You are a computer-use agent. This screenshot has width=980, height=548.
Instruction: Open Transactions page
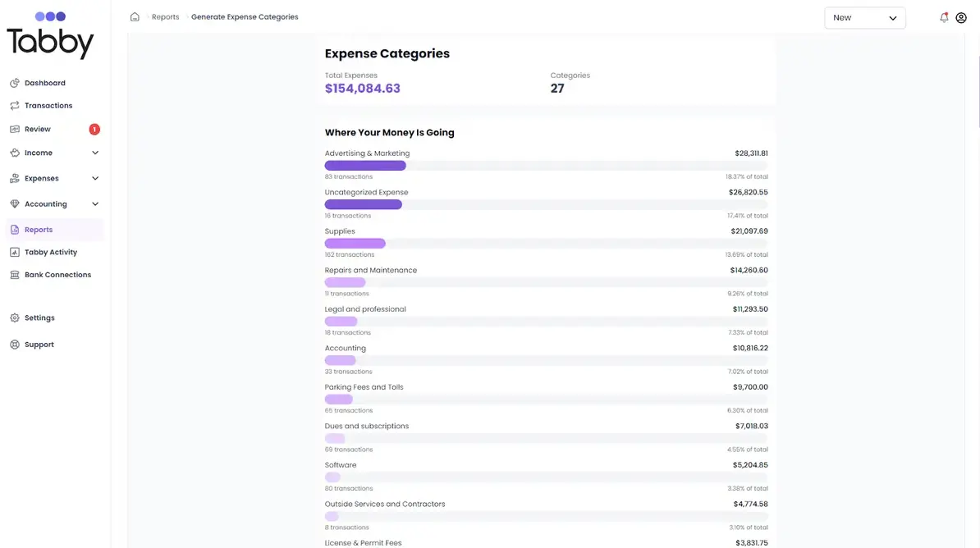(48, 106)
